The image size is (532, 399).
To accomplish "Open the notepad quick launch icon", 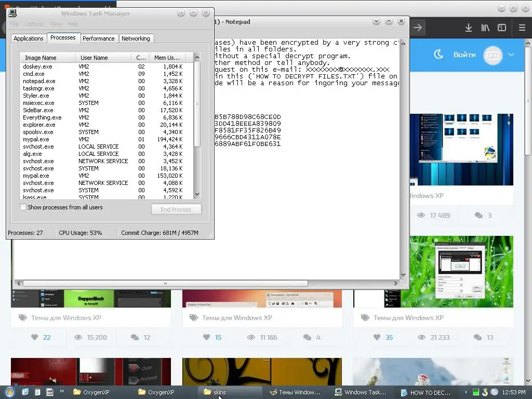I will (x=37, y=392).
